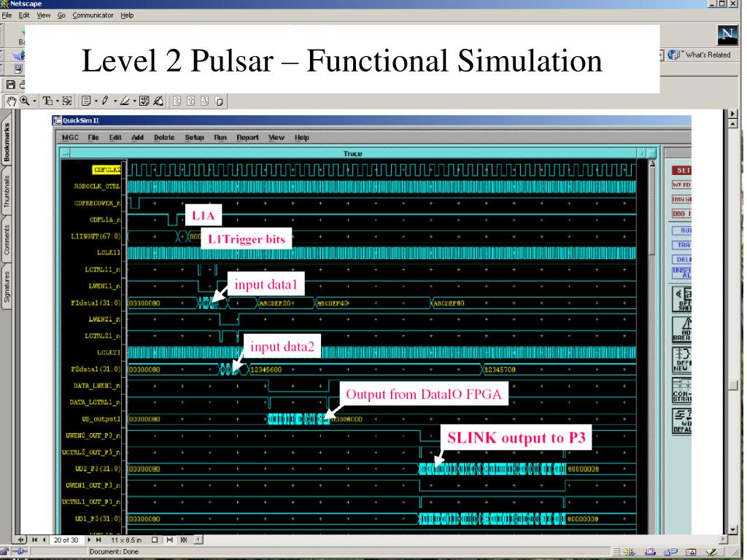Click the scroll down arrow of document pane

[733, 529]
